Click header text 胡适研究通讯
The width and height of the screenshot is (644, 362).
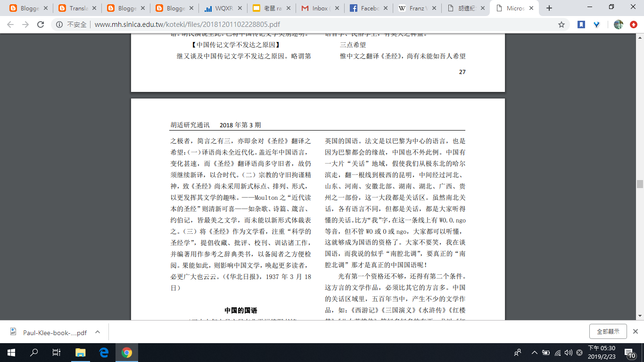190,125
